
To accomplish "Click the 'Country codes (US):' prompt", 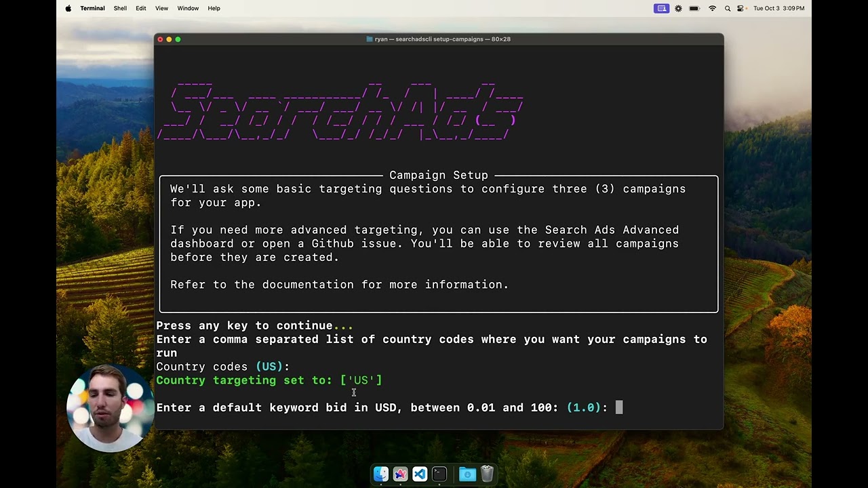I will 223,367.
